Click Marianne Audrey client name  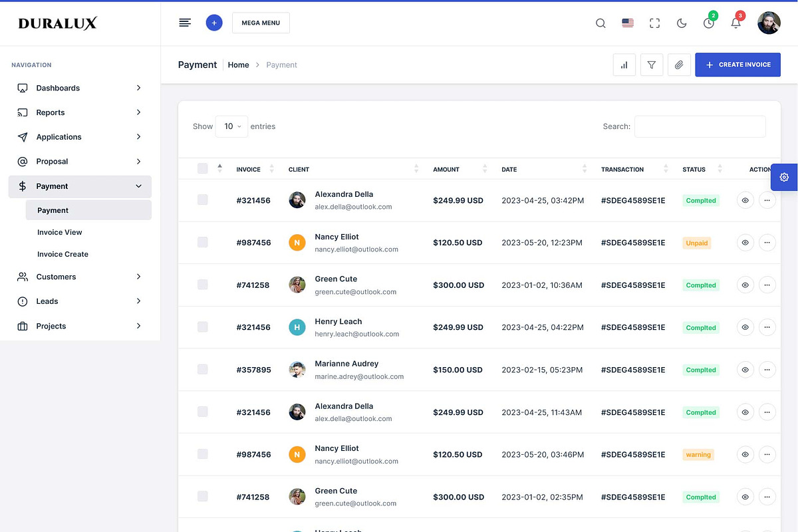click(346, 364)
